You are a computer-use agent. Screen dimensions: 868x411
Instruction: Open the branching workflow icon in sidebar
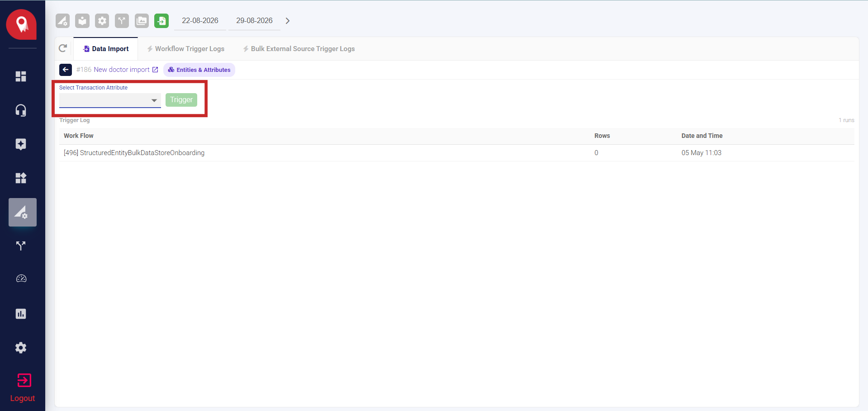click(x=21, y=246)
